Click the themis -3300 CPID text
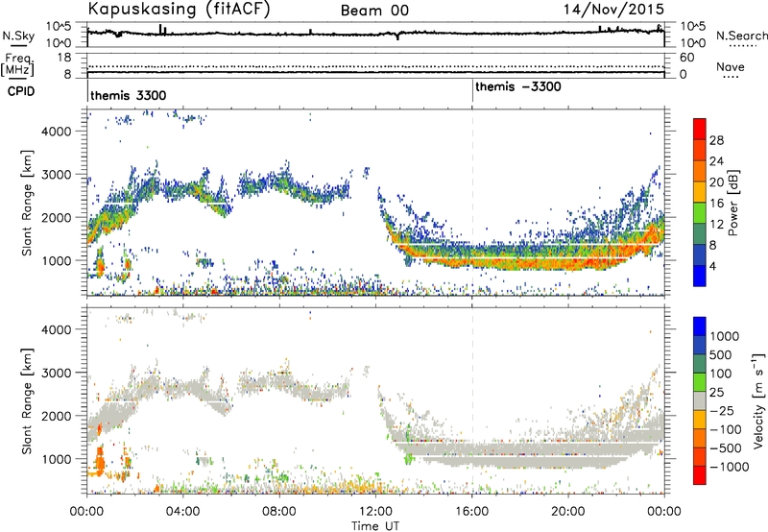 pyautogui.click(x=518, y=86)
